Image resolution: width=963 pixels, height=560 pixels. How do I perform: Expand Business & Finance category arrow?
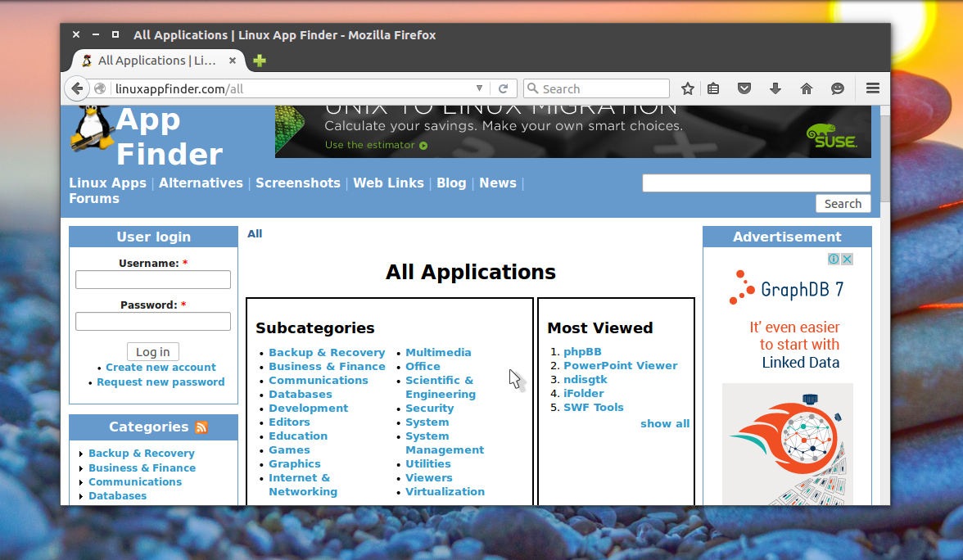[x=81, y=468]
